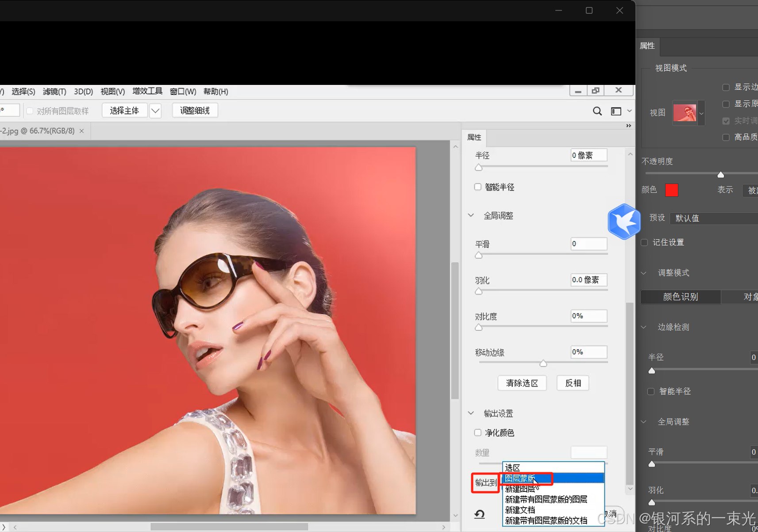
Task: Open the dropdown arrow next to 选择主体
Action: click(155, 111)
